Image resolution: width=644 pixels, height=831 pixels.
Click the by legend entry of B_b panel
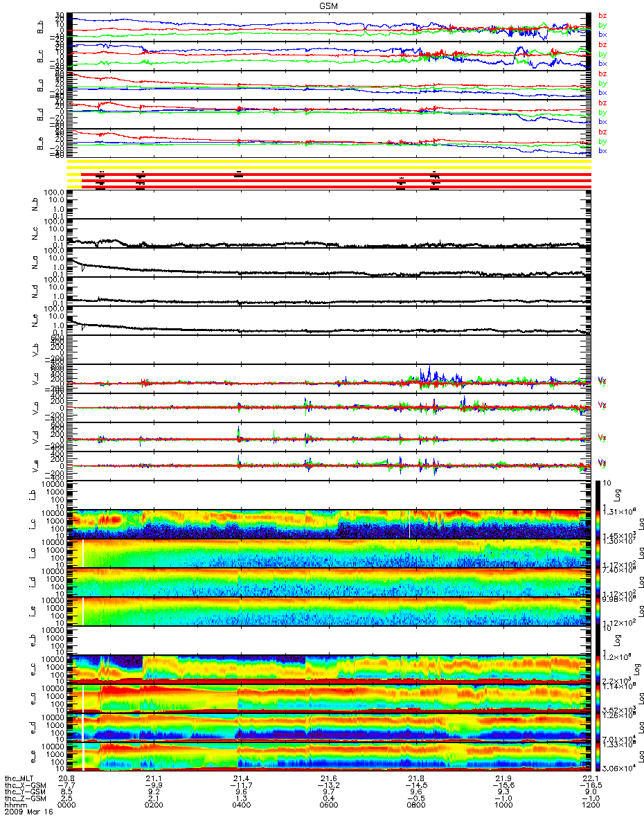(x=602, y=25)
